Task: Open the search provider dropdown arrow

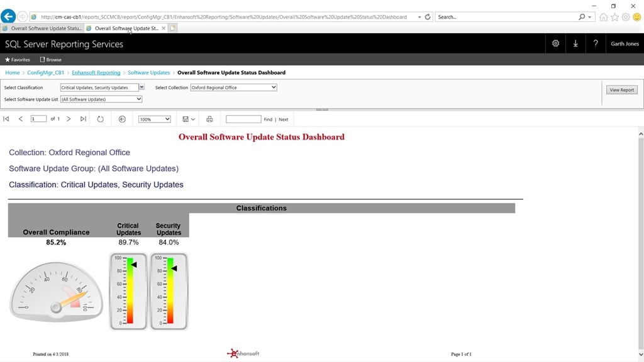Action: pos(590,17)
